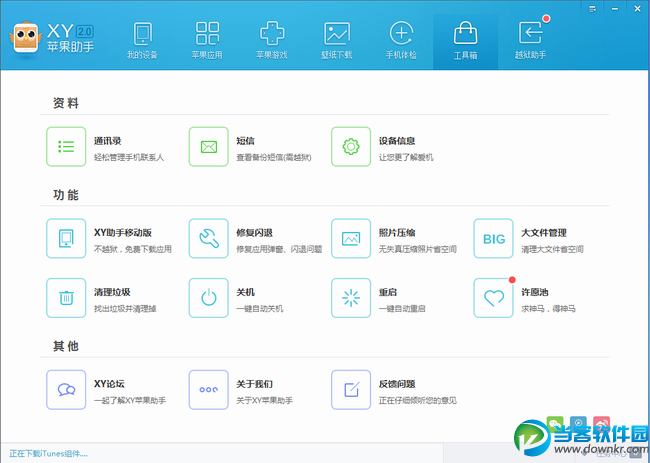Close the XY苹果助手 window
This screenshot has height=463, width=650.
point(637,9)
